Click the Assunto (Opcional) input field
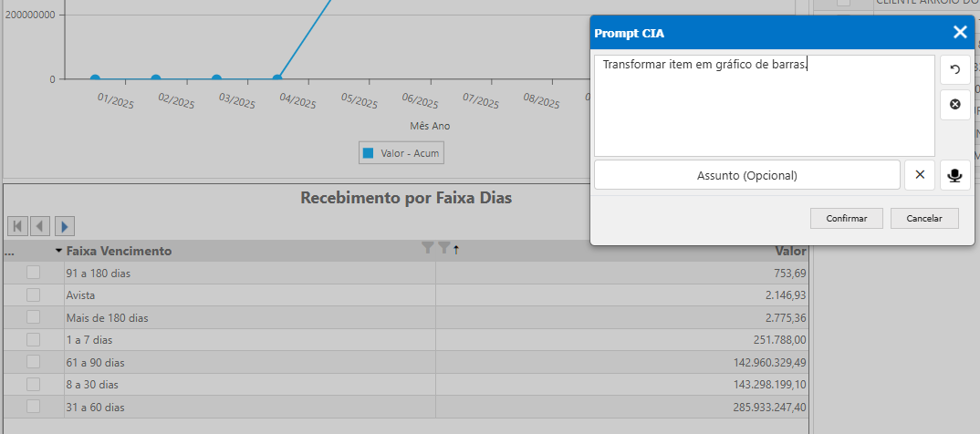 (x=746, y=175)
